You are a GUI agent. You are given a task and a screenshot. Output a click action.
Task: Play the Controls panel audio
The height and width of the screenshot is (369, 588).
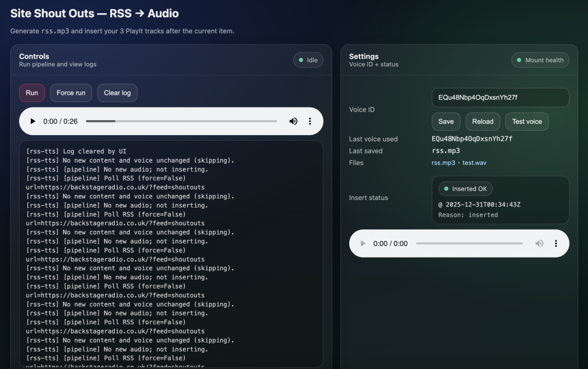click(33, 121)
